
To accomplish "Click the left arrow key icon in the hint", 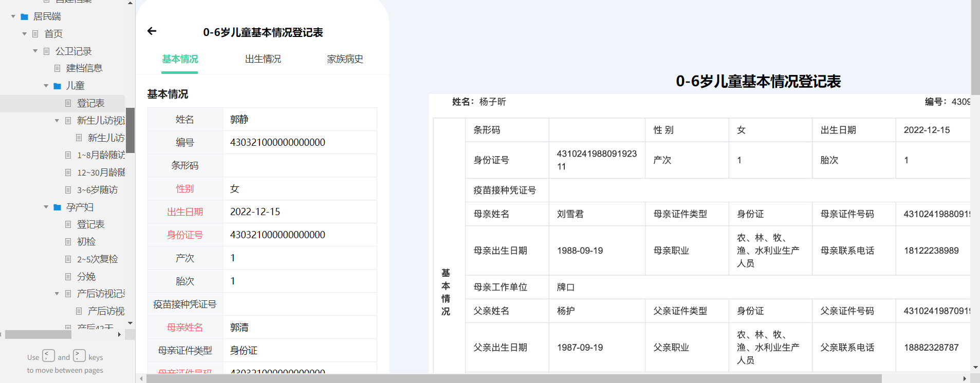I will 48,355.
